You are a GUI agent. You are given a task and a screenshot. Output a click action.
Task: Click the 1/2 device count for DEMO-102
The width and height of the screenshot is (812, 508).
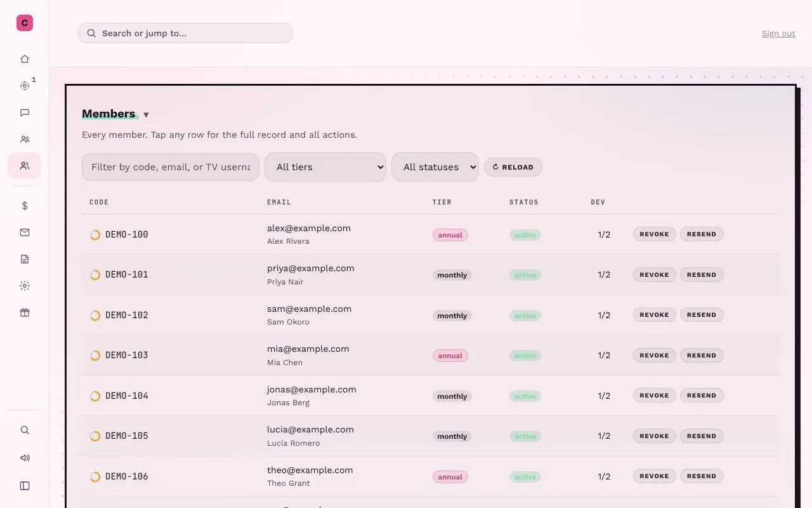(x=604, y=316)
